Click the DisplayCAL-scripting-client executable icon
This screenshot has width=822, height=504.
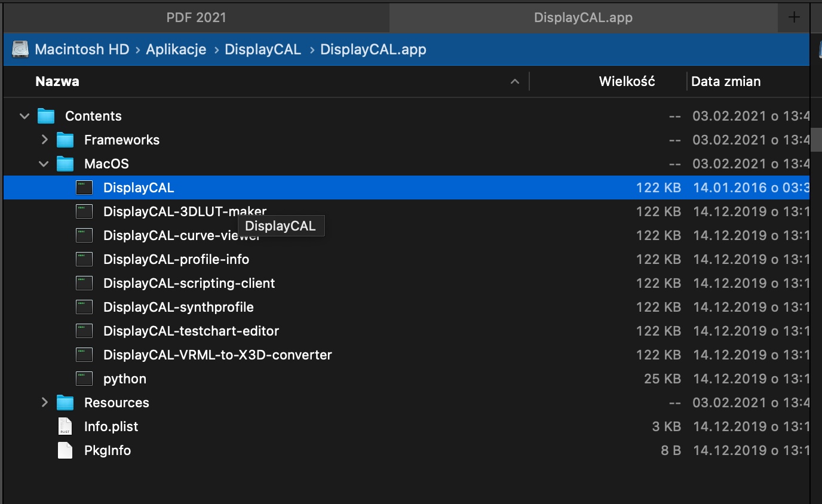[x=84, y=283]
